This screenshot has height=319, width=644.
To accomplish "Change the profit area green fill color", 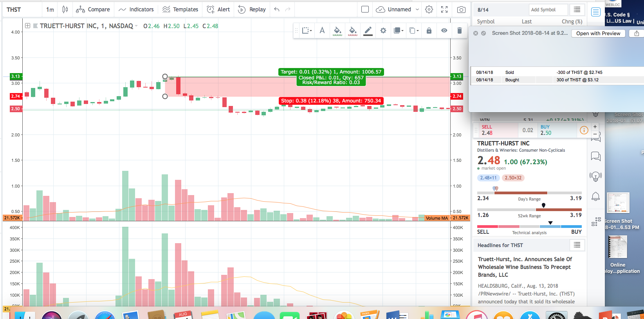I will [x=337, y=30].
